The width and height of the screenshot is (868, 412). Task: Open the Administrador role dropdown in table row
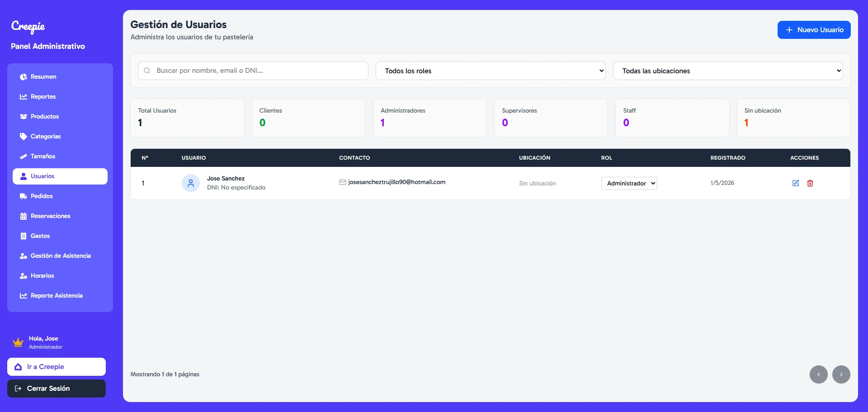(629, 183)
